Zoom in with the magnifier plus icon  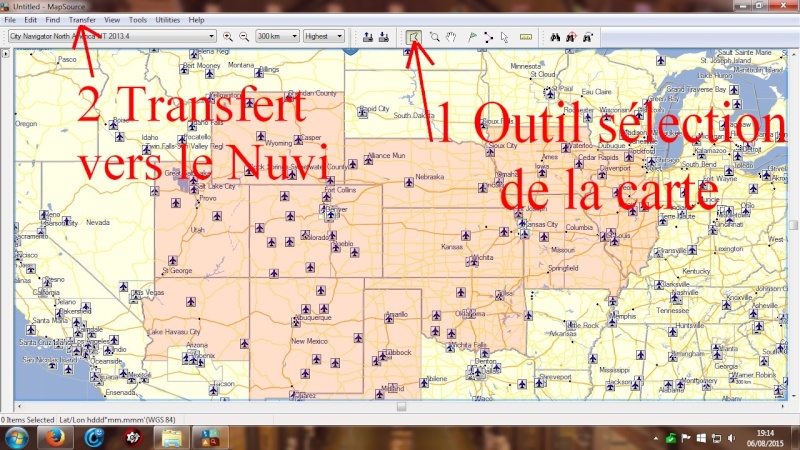(228, 37)
